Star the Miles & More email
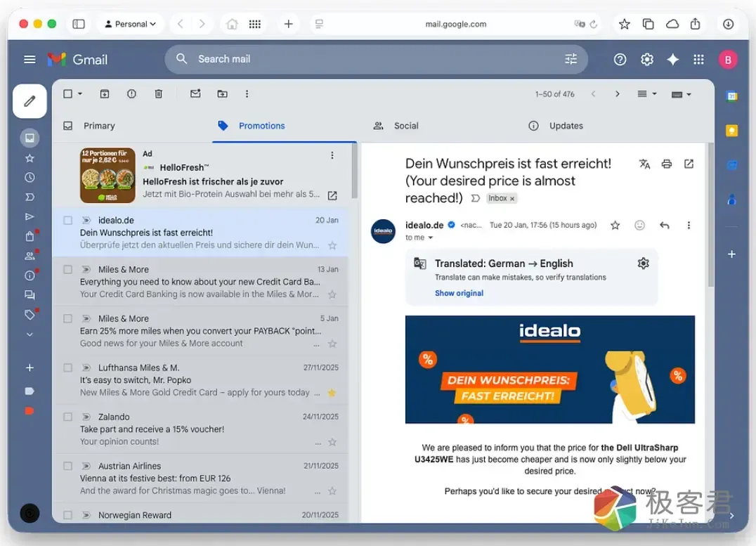The height and width of the screenshot is (546, 756). [331, 294]
